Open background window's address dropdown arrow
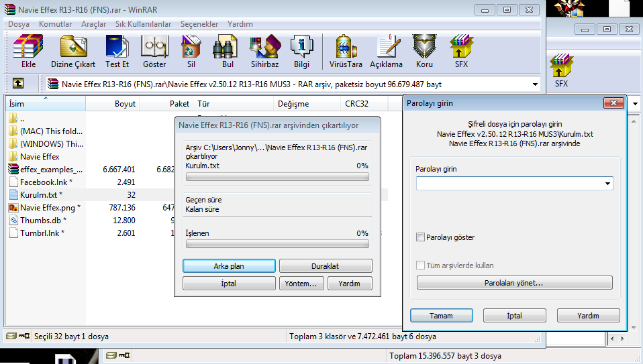 pos(635,104)
